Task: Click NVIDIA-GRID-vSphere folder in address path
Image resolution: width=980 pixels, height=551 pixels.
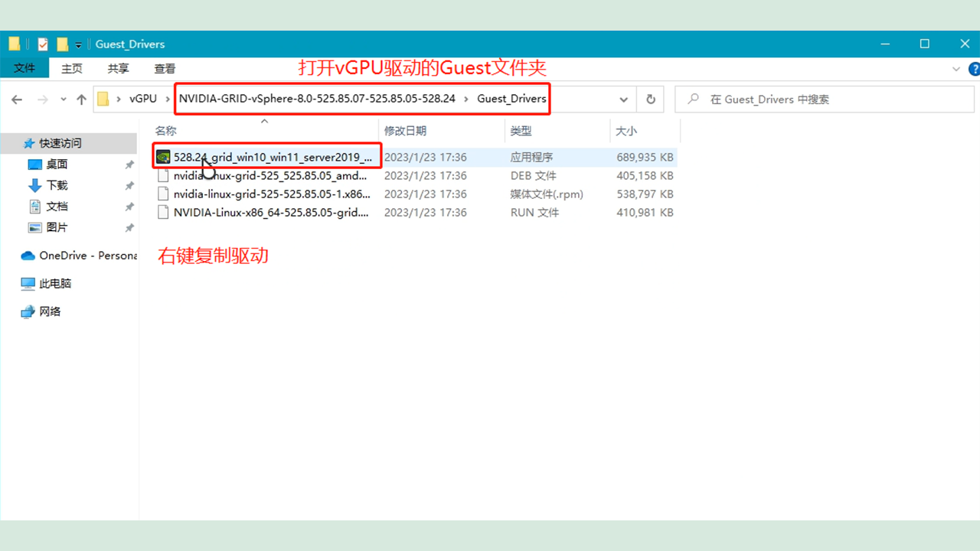Action: click(x=317, y=99)
